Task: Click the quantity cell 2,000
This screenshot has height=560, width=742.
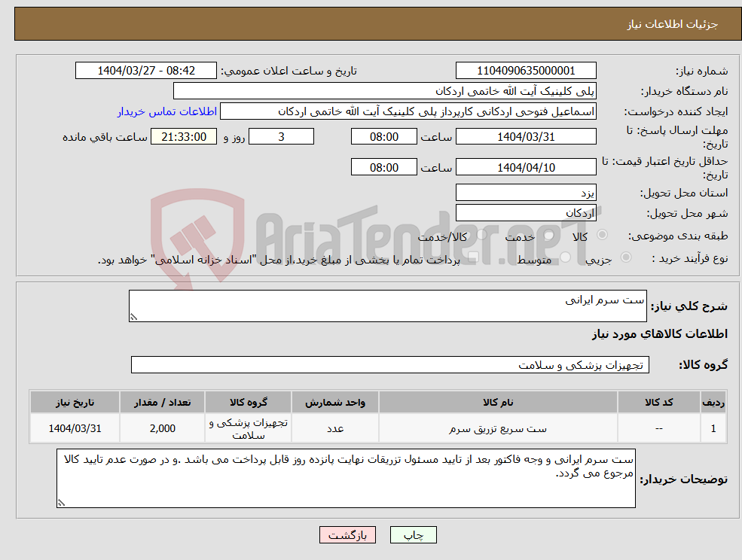Action: tap(162, 428)
